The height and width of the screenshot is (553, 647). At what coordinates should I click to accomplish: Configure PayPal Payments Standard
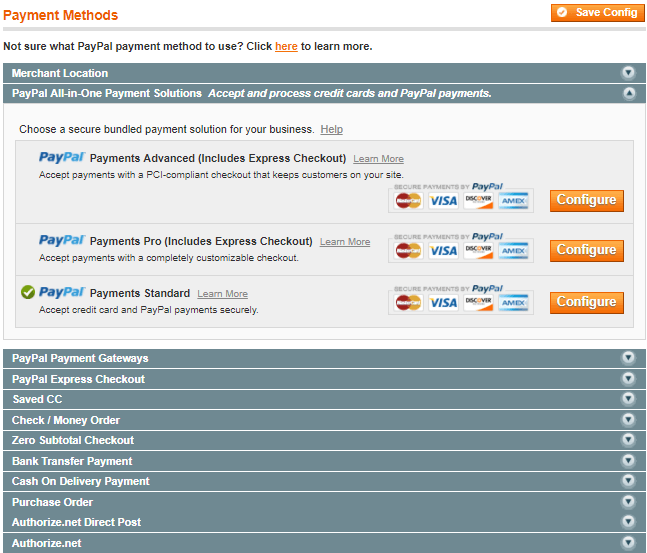[587, 303]
